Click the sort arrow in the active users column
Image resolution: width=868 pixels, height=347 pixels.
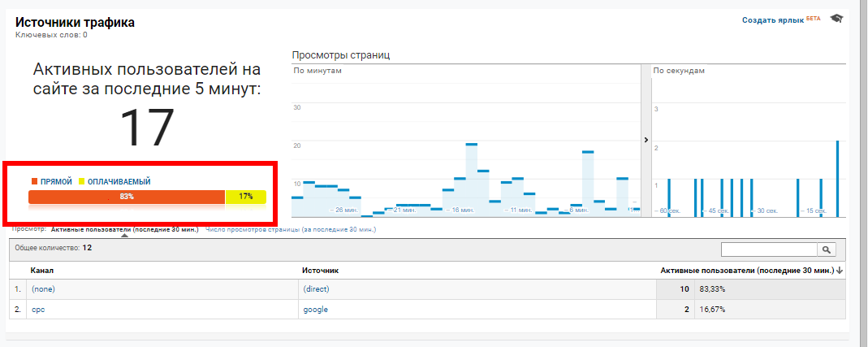pos(840,270)
